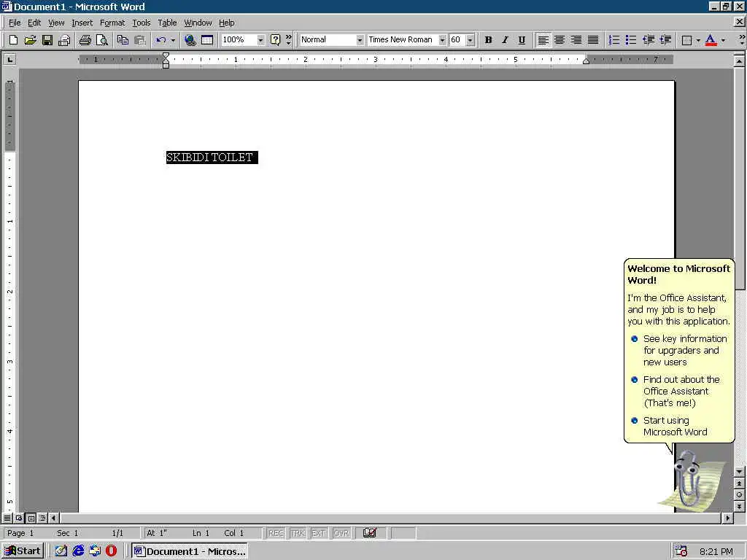
Task: Create a bulleted list
Action: (631, 40)
